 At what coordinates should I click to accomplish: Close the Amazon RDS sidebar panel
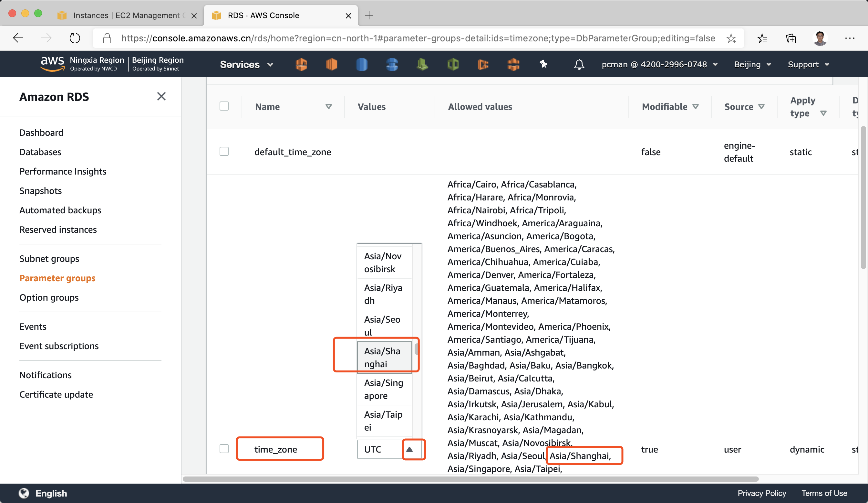pyautogui.click(x=161, y=97)
